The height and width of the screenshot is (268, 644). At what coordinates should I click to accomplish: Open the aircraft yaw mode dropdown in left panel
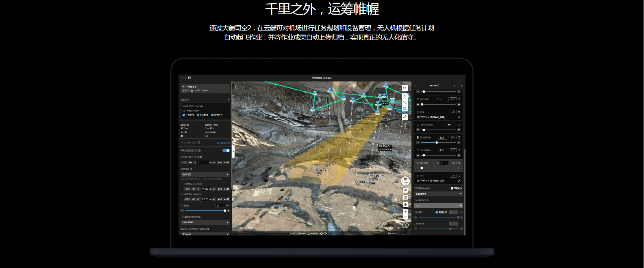(205, 222)
